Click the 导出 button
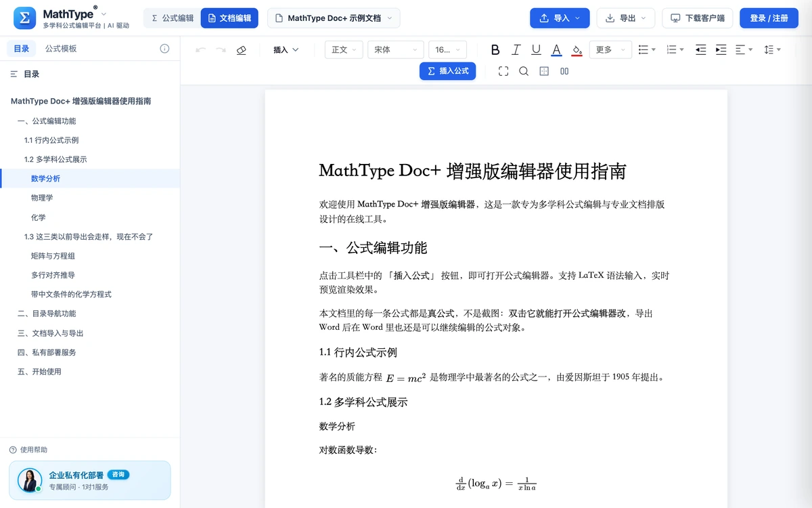The height and width of the screenshot is (508, 812). (x=626, y=18)
